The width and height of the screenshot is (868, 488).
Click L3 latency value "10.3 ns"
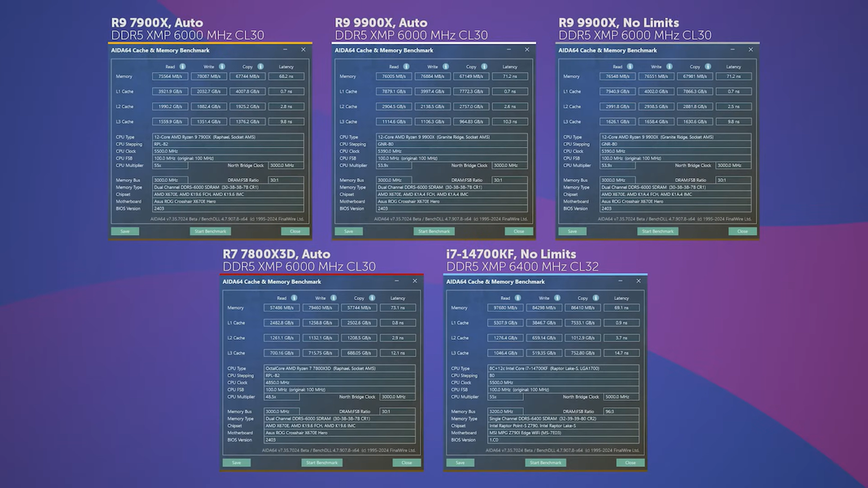point(510,122)
